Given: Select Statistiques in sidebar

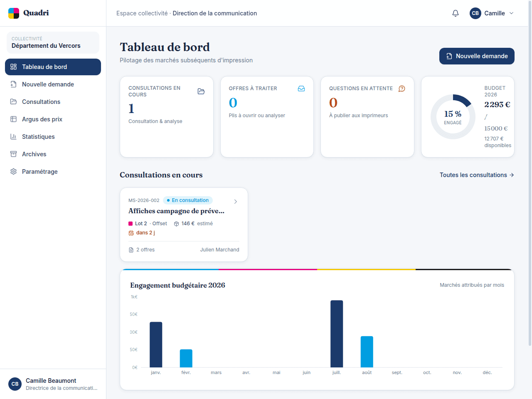Looking at the screenshot, I should pos(53,137).
